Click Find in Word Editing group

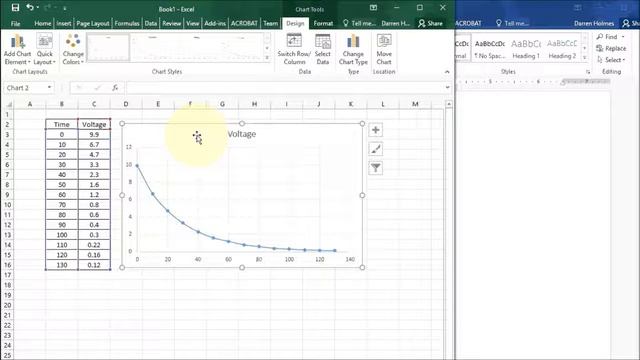607,37
